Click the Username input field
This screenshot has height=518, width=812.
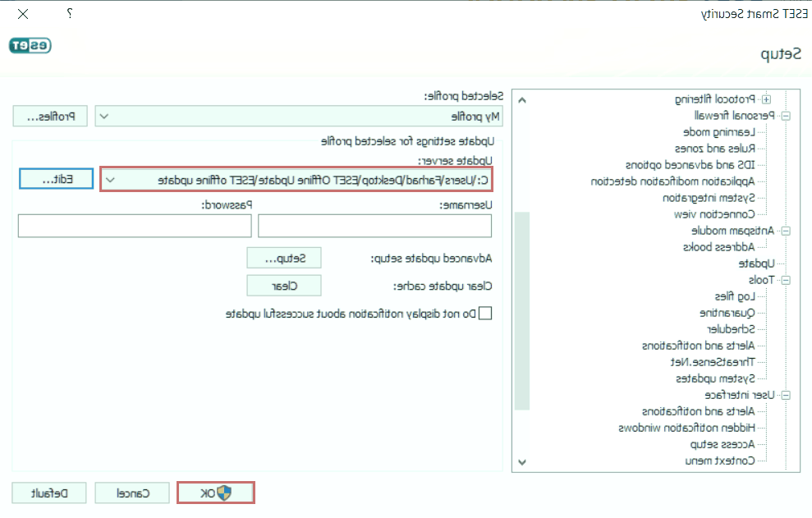tap(374, 226)
